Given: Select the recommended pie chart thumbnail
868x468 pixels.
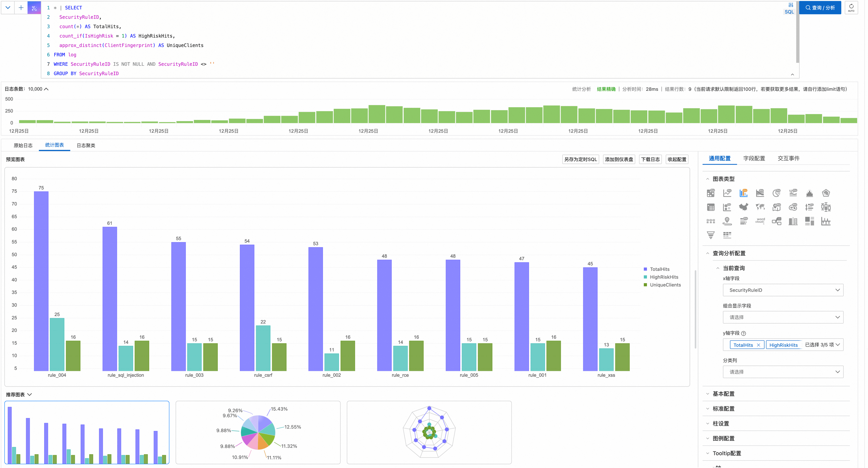Looking at the screenshot, I should (x=258, y=432).
